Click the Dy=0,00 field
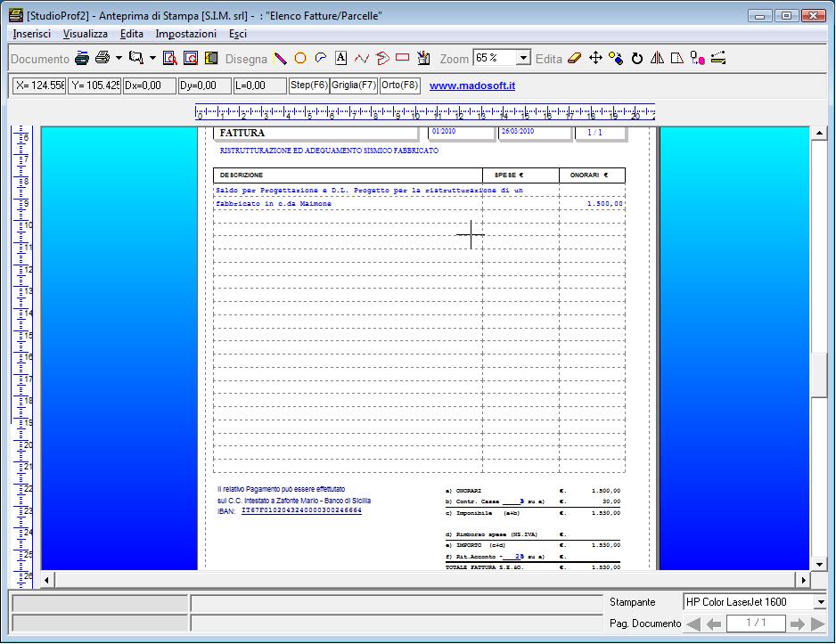Image resolution: width=836 pixels, height=644 pixels. coord(205,86)
